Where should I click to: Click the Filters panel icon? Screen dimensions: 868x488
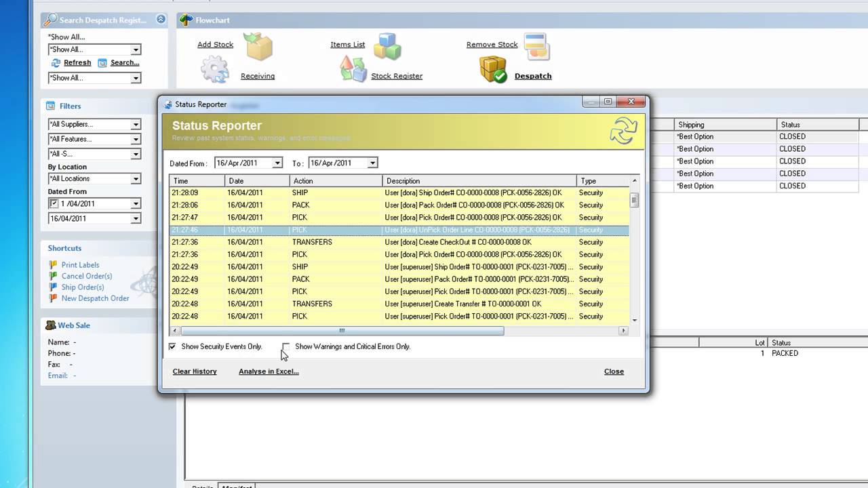[51, 106]
